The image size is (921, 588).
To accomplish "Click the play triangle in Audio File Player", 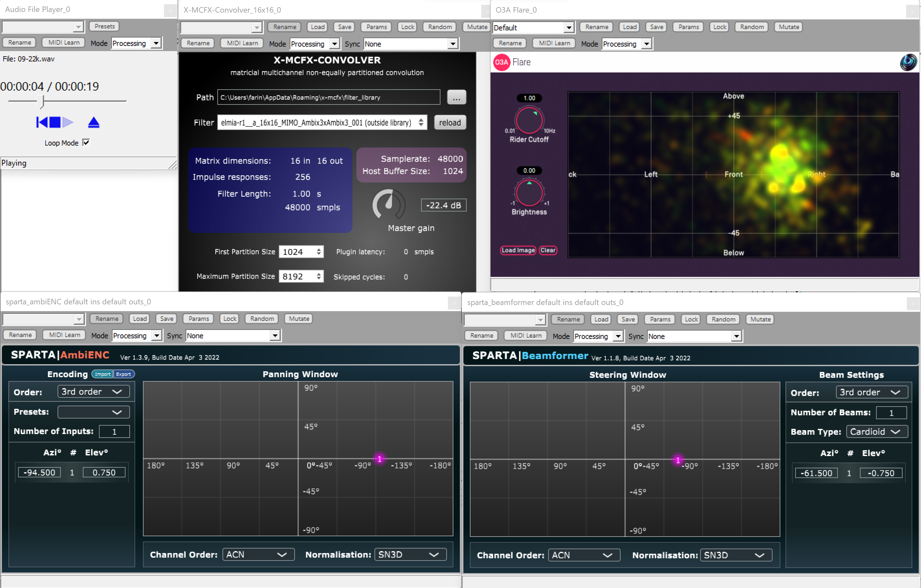I will pyautogui.click(x=68, y=123).
